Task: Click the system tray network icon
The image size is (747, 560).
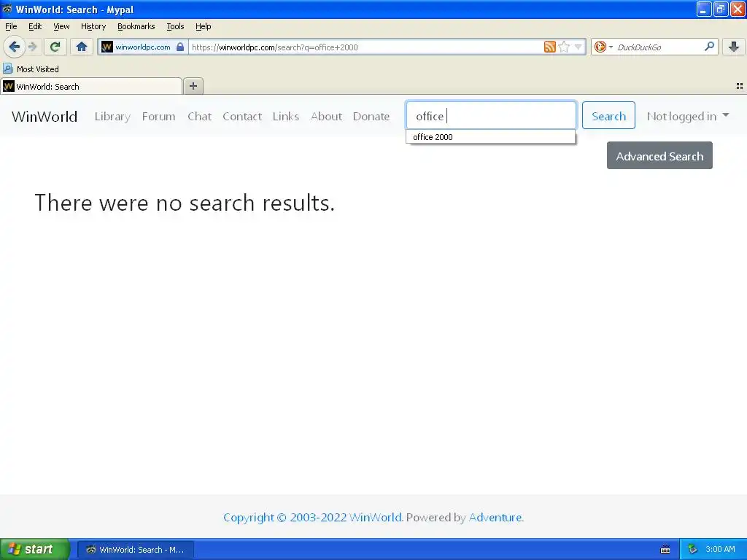Action: coord(693,549)
